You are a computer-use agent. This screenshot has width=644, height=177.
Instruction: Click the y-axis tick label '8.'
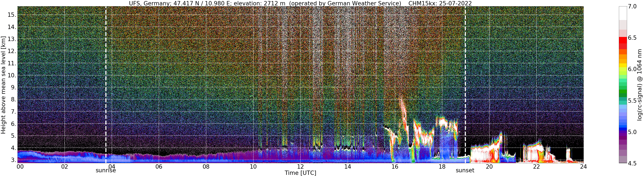tap(13, 100)
